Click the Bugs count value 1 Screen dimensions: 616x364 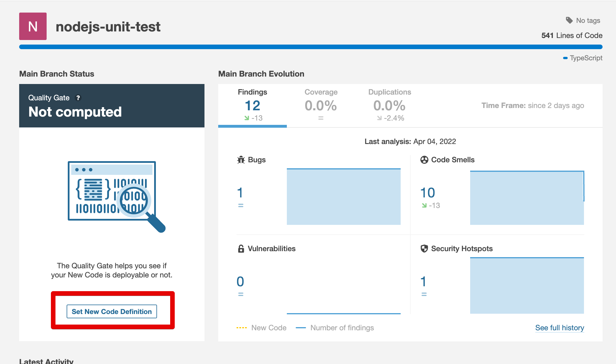pyautogui.click(x=240, y=193)
